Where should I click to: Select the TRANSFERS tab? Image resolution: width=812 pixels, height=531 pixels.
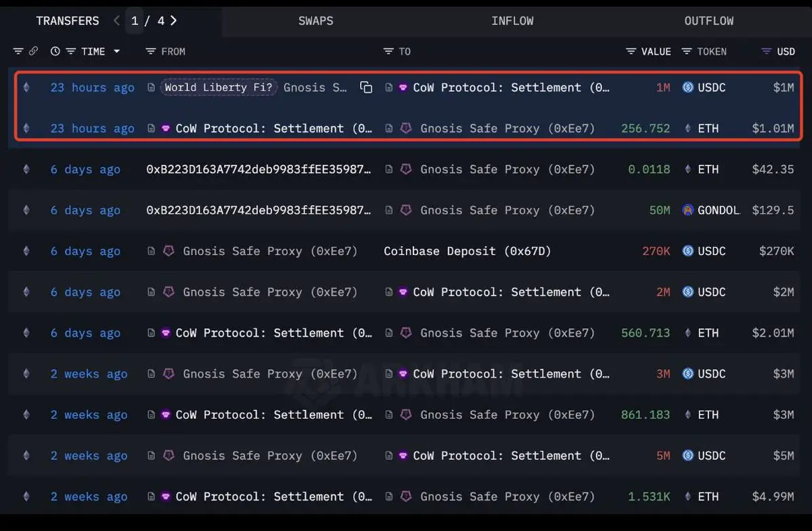[68, 21]
